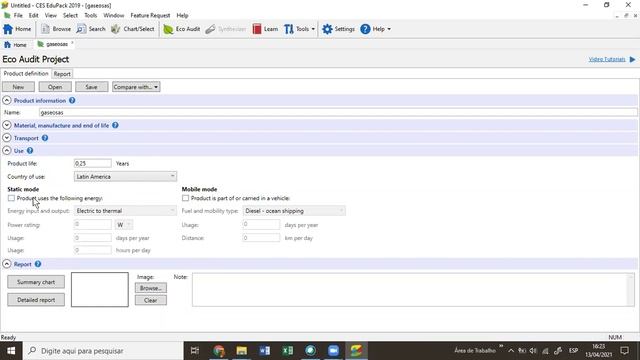Show help for the Use section
The width and height of the screenshot is (640, 360).
click(x=30, y=151)
